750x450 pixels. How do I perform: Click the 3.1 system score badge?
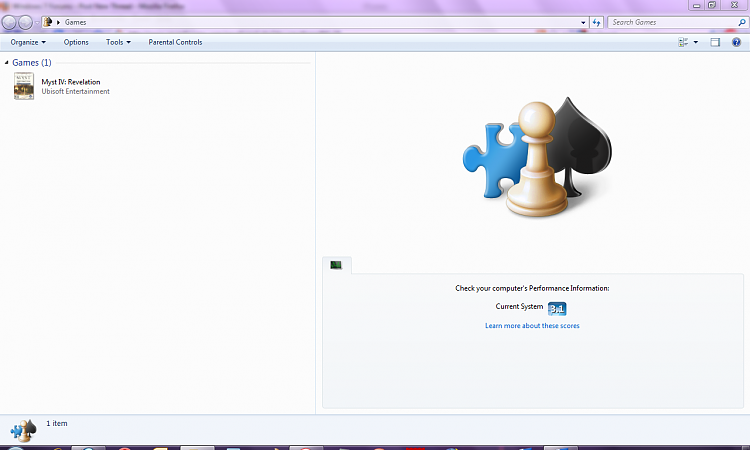[557, 308]
